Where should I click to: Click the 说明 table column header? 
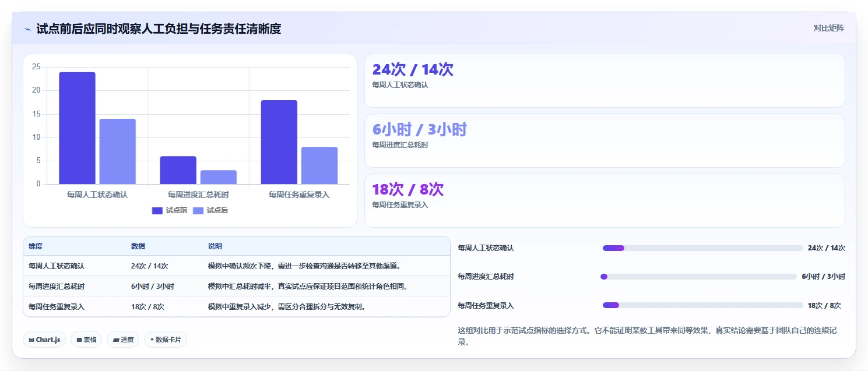pyautogui.click(x=215, y=246)
